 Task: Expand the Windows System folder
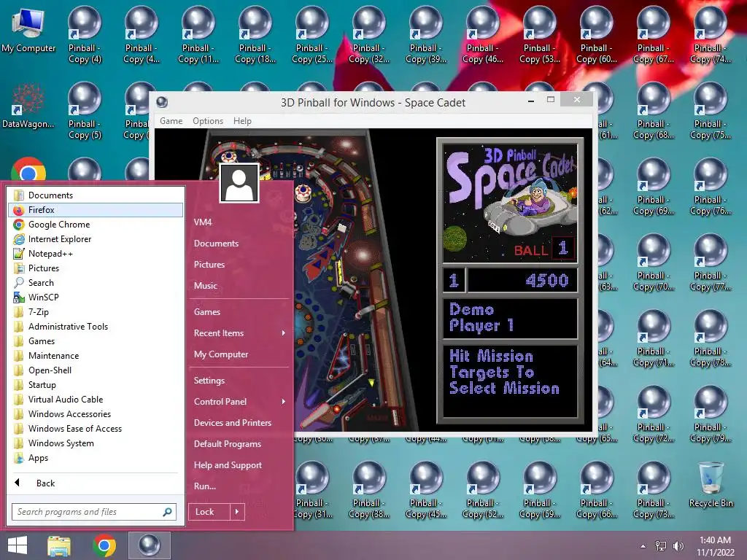[96, 443]
